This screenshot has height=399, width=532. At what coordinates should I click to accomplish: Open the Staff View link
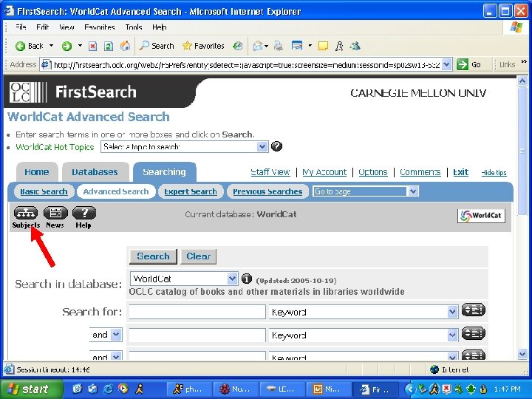[270, 172]
